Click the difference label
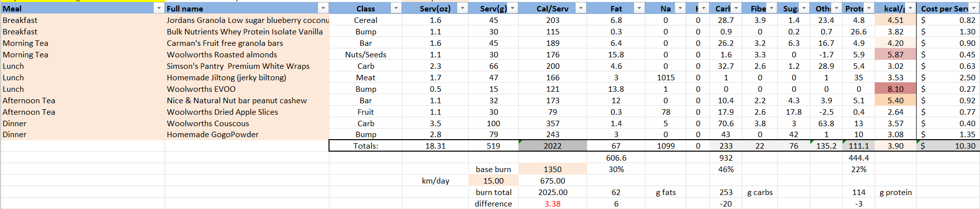 click(x=493, y=204)
